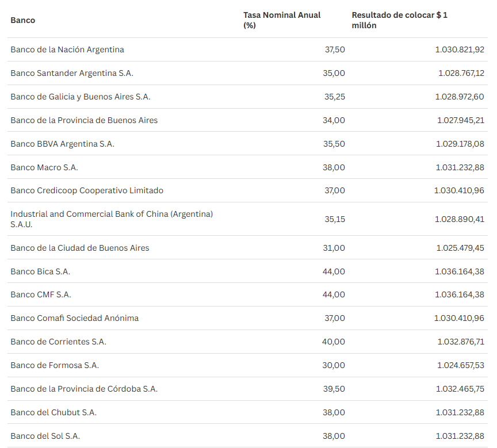Click the Banco column header
Viewport: 497px width, 448px height.
pyautogui.click(x=23, y=20)
